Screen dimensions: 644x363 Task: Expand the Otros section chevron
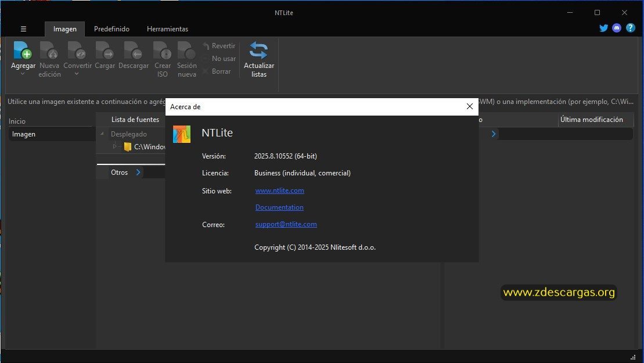tap(138, 172)
